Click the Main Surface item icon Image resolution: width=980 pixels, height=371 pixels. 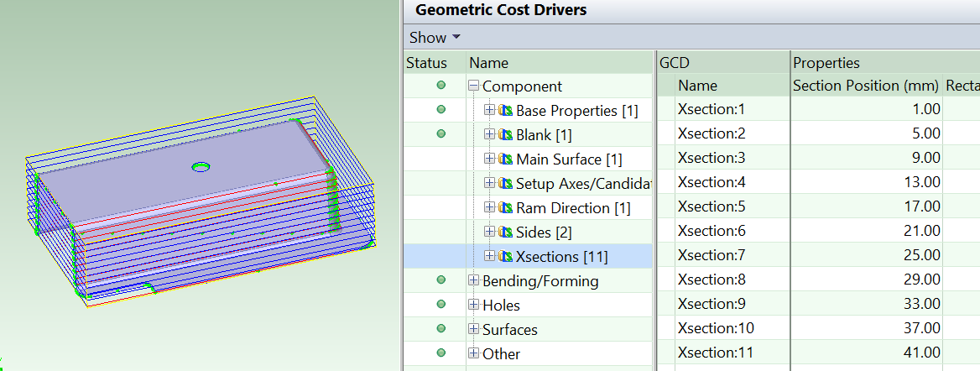pyautogui.click(x=505, y=159)
